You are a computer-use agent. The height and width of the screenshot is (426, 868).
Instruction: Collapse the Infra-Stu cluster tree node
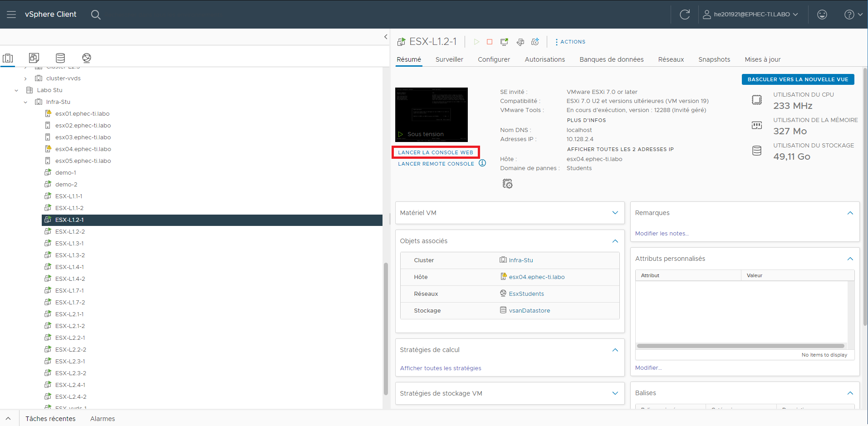tap(25, 102)
